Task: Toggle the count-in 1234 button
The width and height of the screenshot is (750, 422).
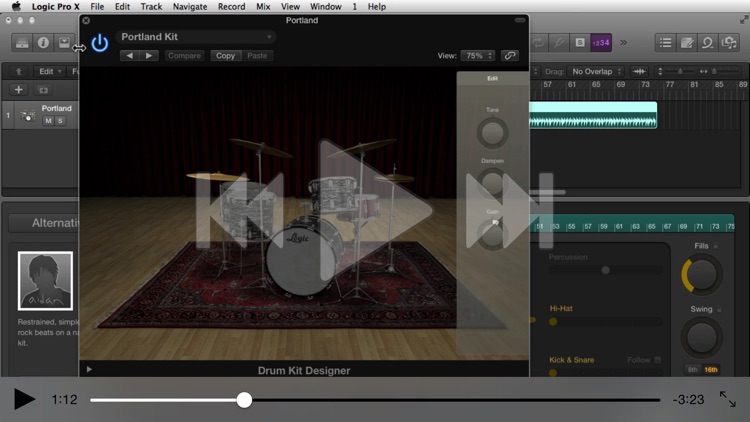Action: (601, 43)
